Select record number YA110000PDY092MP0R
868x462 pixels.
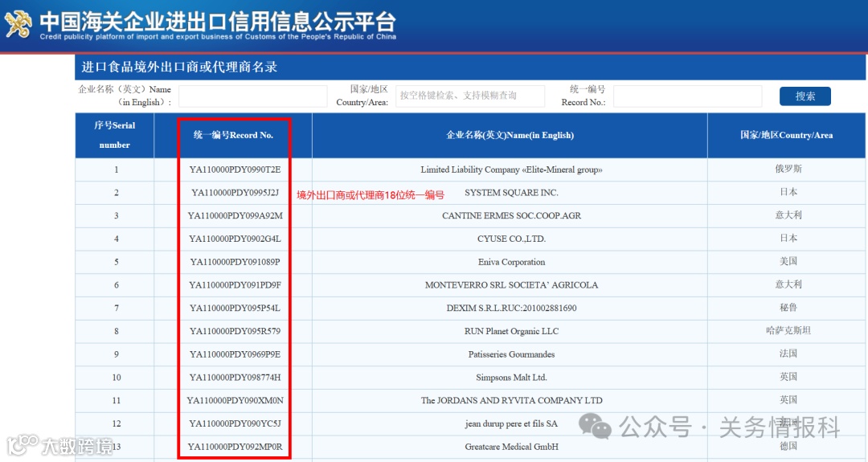(x=235, y=447)
